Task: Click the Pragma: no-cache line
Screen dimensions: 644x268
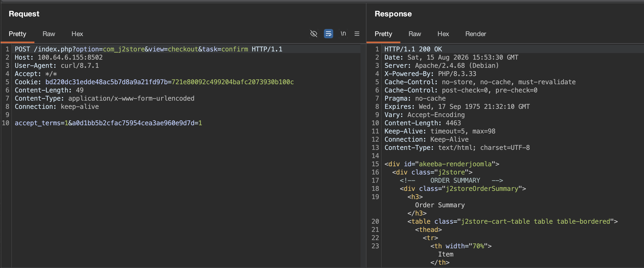Action: (x=415, y=98)
